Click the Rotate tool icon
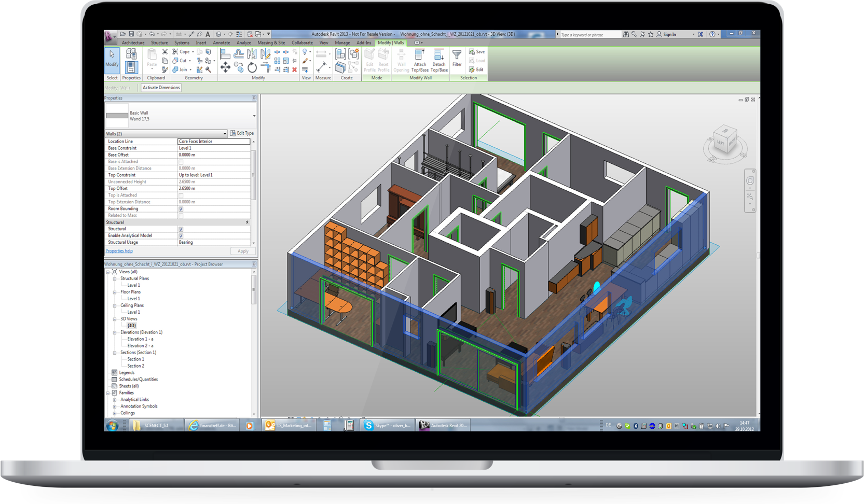Screen dimensions: 864x504 click(252, 67)
